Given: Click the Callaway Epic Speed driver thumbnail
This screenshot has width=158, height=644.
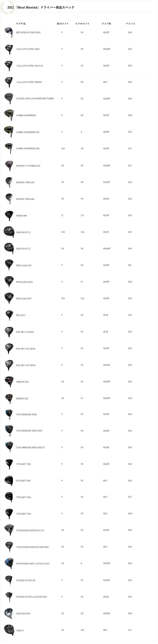Looking at the screenshot, I should point(9,82).
